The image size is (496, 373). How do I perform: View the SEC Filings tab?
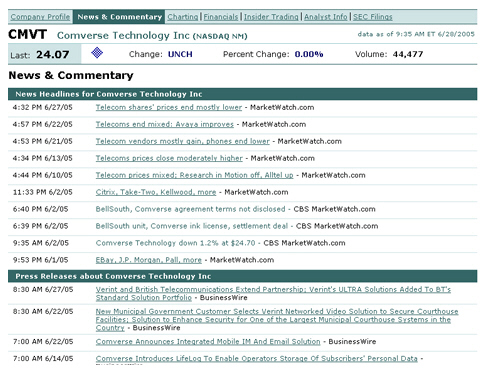click(373, 17)
